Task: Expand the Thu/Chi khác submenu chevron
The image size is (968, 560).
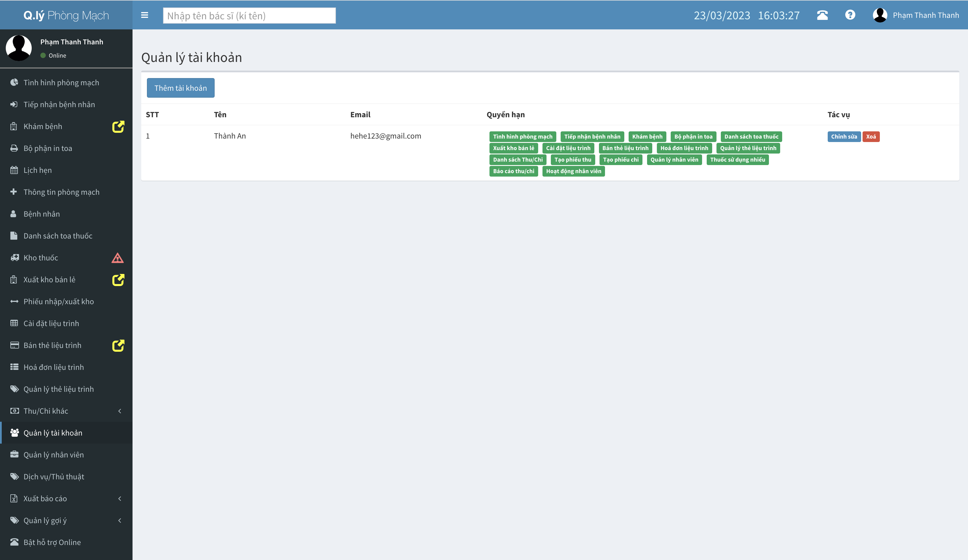Action: [120, 411]
